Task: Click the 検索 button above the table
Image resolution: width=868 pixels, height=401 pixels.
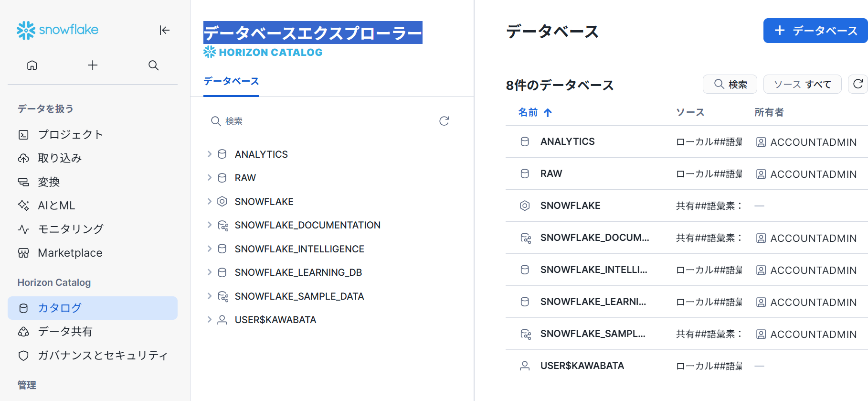Action: [x=730, y=84]
